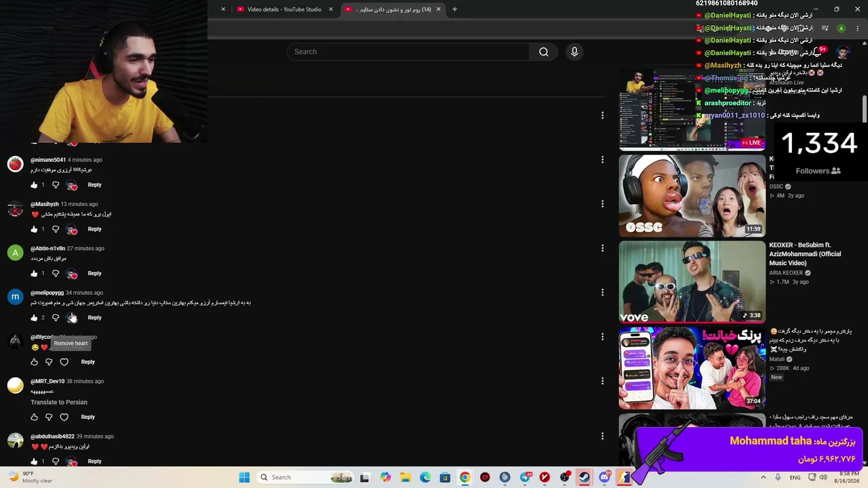Open the ARIA KEOXER channel name
This screenshot has width=868, height=488.
[786, 273]
